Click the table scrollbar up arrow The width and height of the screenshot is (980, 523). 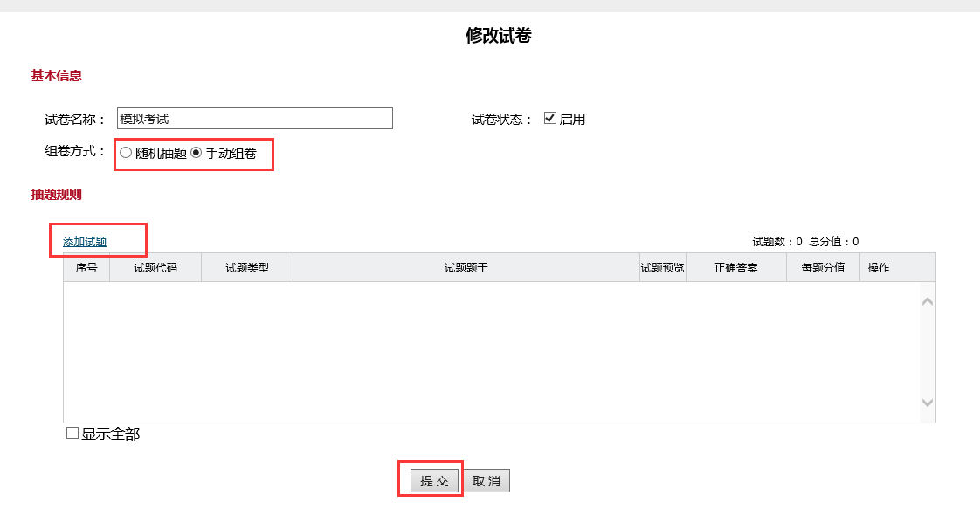(x=928, y=302)
